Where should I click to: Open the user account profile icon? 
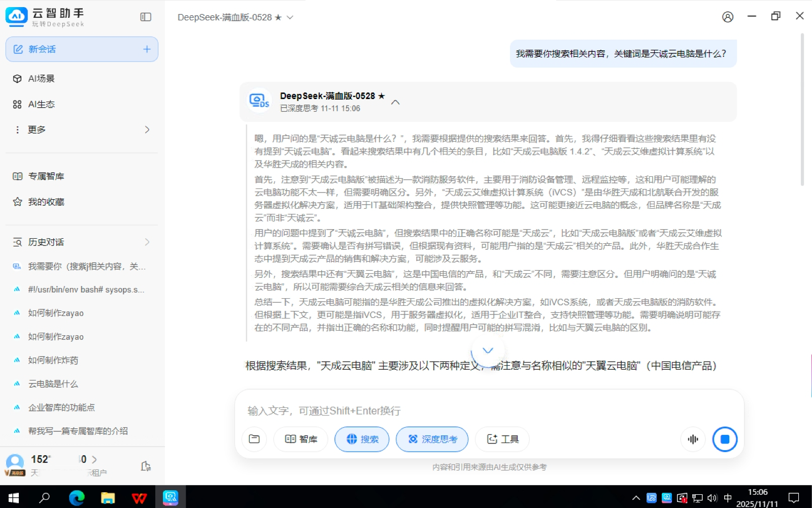pyautogui.click(x=727, y=17)
